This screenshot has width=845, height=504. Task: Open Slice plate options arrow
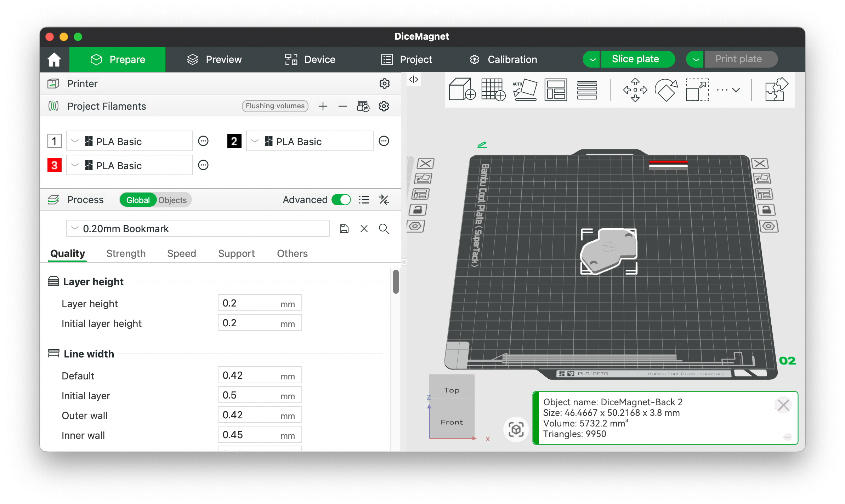(592, 59)
